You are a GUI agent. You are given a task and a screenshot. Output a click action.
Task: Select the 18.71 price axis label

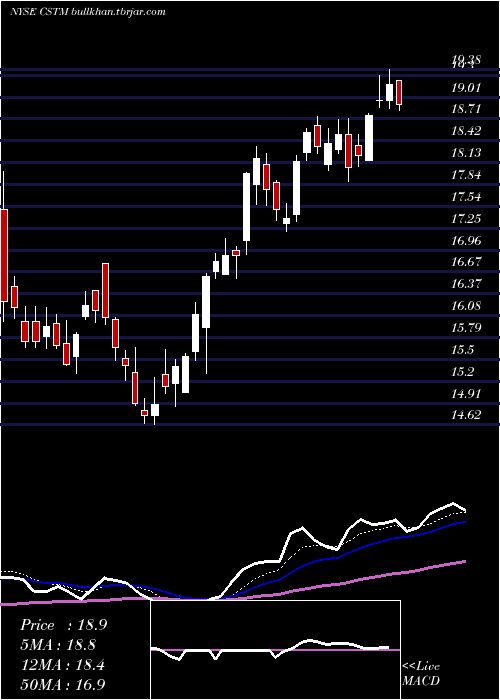(466, 109)
